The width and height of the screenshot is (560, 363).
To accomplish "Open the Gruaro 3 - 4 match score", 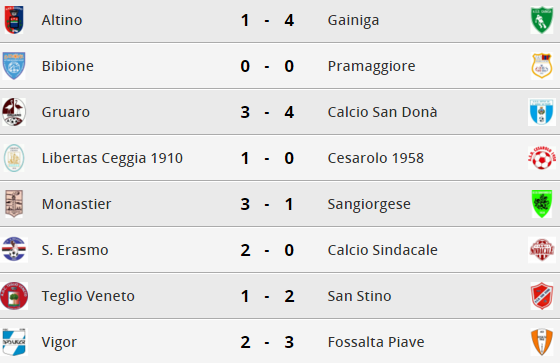I will [267, 112].
